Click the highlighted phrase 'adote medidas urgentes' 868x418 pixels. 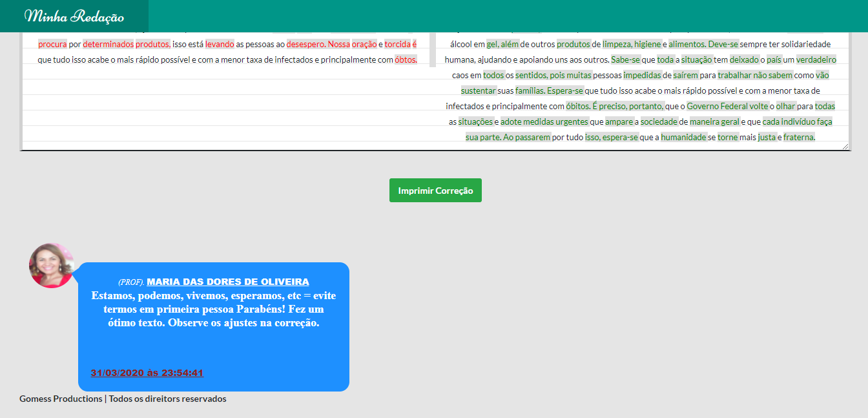coord(544,121)
